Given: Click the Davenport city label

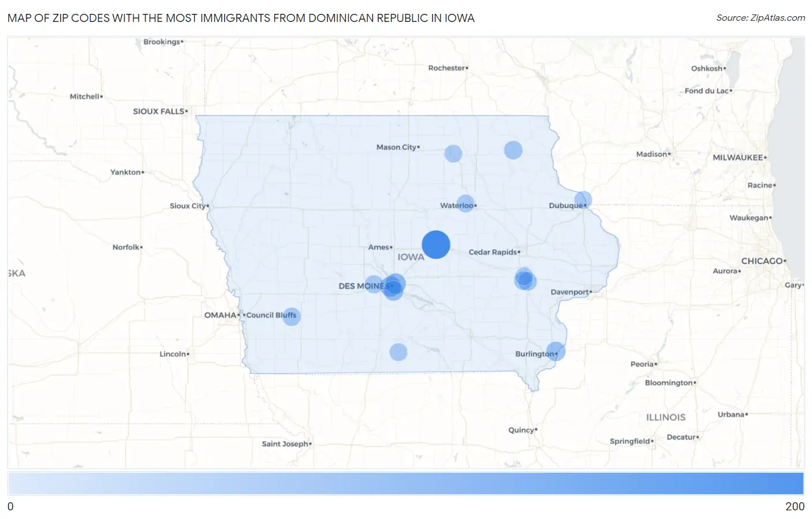Looking at the screenshot, I should click(x=571, y=292).
